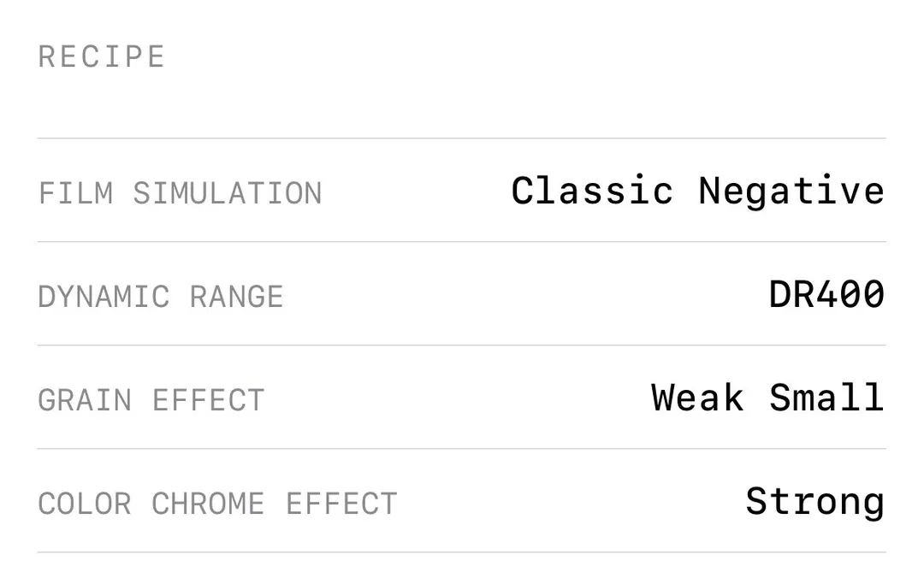The width and height of the screenshot is (924, 572).
Task: Click the word "CHROME" in the last row
Action: pos(208,504)
